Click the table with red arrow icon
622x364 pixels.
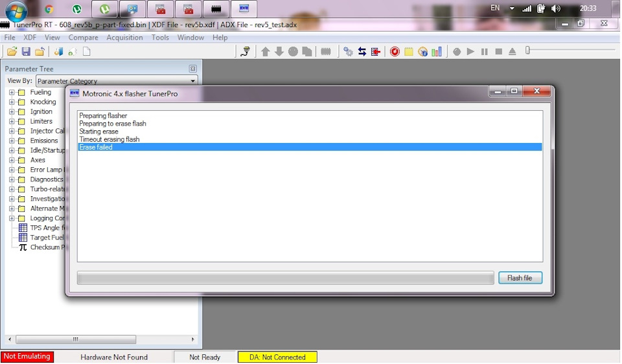pyautogui.click(x=376, y=52)
